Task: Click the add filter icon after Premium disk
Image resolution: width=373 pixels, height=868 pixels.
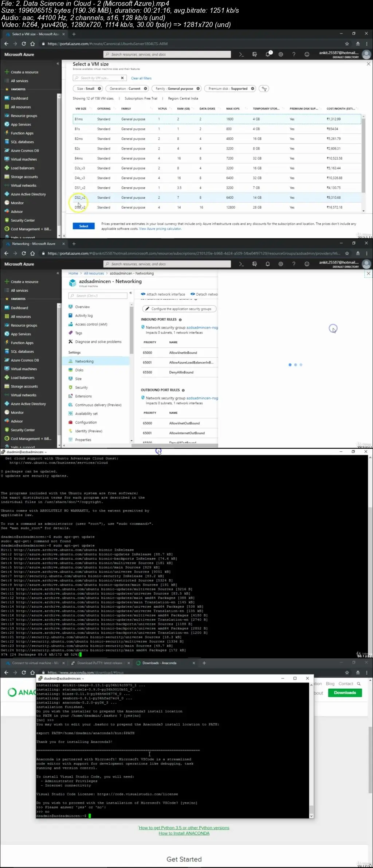Action: (264, 89)
